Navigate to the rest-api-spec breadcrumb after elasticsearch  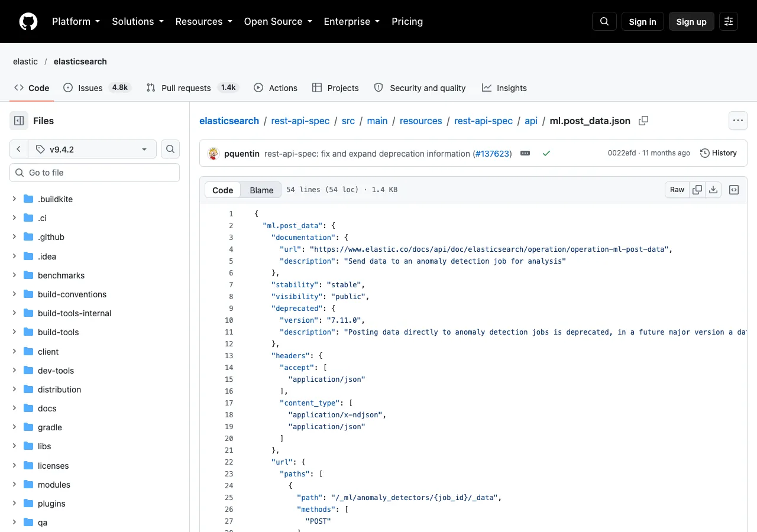[x=300, y=121]
